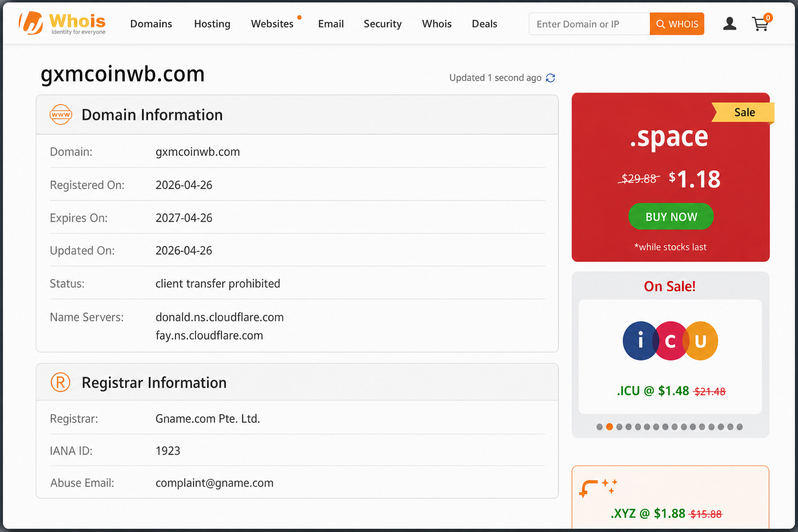Click the Domain Information heading
Viewport: 798px width, 532px height.
(x=152, y=115)
